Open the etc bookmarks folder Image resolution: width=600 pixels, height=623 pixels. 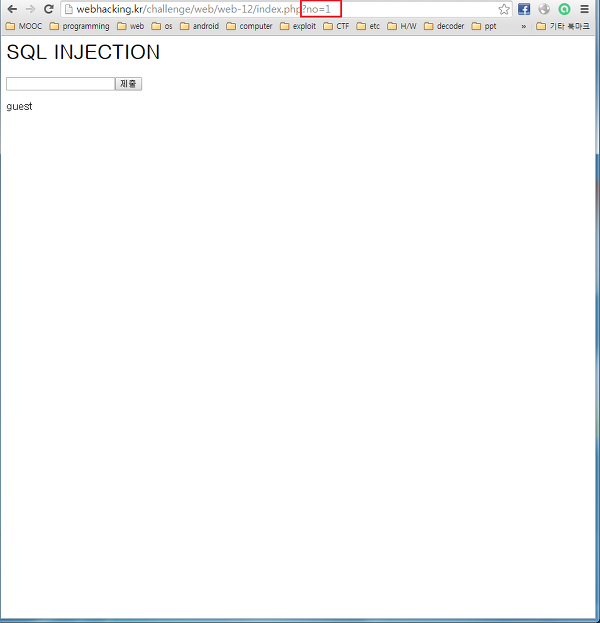click(368, 26)
